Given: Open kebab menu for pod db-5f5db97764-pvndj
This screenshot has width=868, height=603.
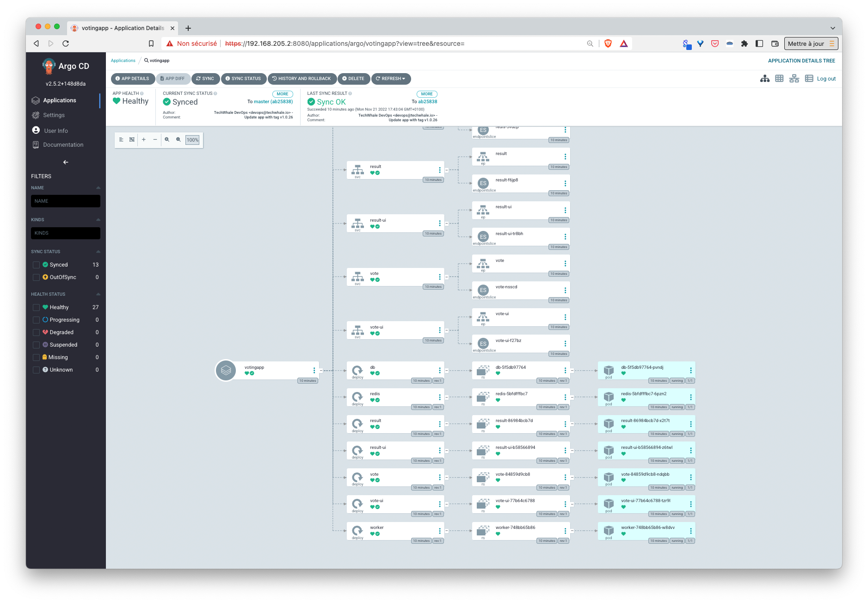Looking at the screenshot, I should tap(691, 370).
